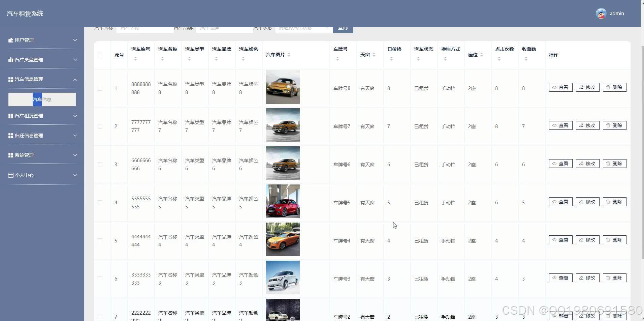644x321 pixels.
Task: Sort by 收藏数 column arrows
Action: (526, 59)
